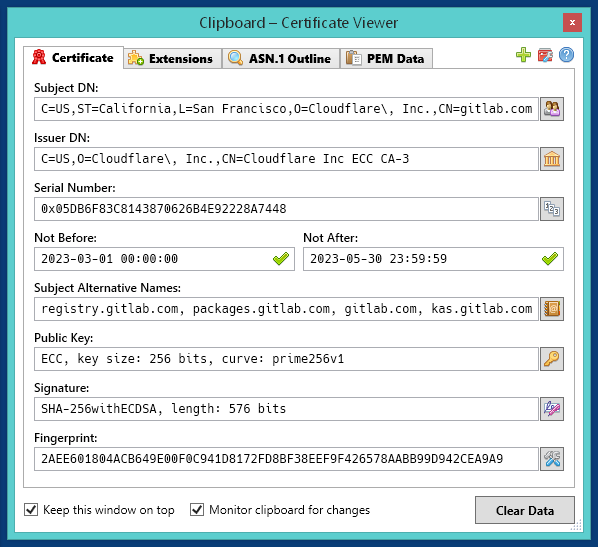
Task: Click the Signature pen icon button
Action: click(x=552, y=409)
